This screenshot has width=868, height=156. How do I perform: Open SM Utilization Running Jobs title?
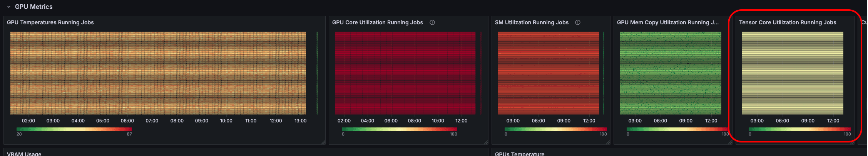pyautogui.click(x=532, y=22)
